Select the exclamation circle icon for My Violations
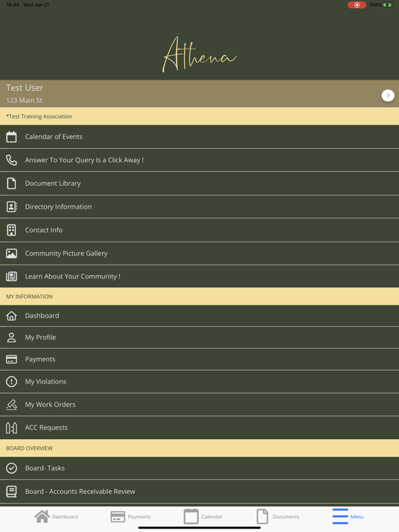This screenshot has width=399, height=532. (x=12, y=382)
